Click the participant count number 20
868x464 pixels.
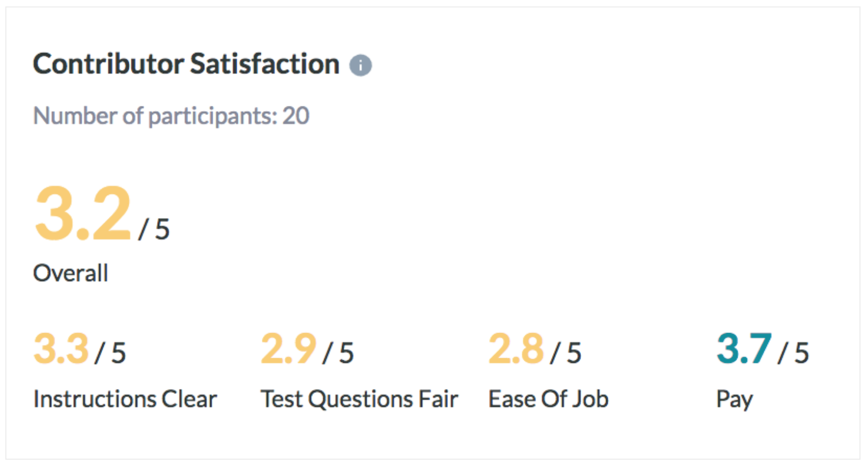pyautogui.click(x=296, y=116)
